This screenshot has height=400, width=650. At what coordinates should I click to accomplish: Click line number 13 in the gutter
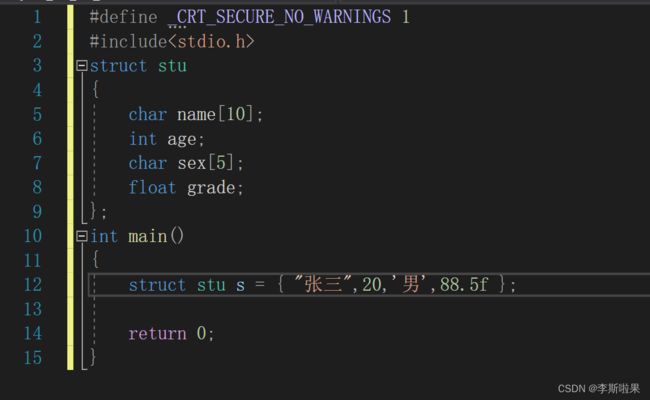coord(33,309)
